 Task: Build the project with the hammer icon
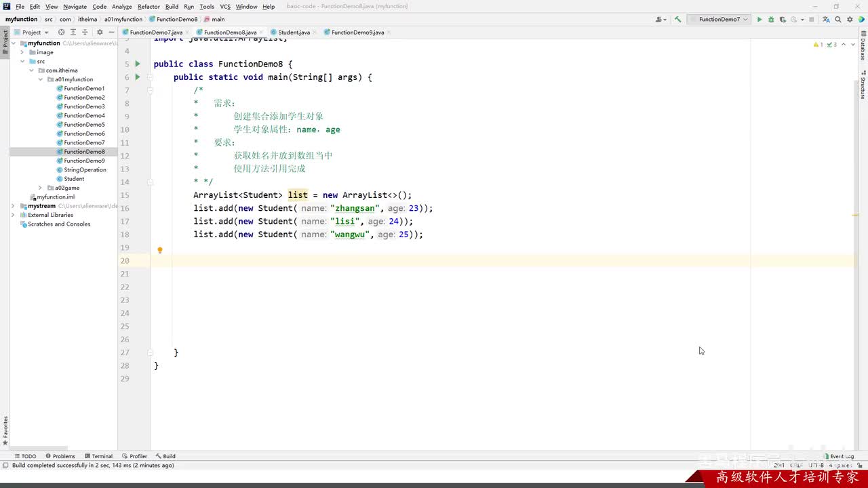coord(677,20)
